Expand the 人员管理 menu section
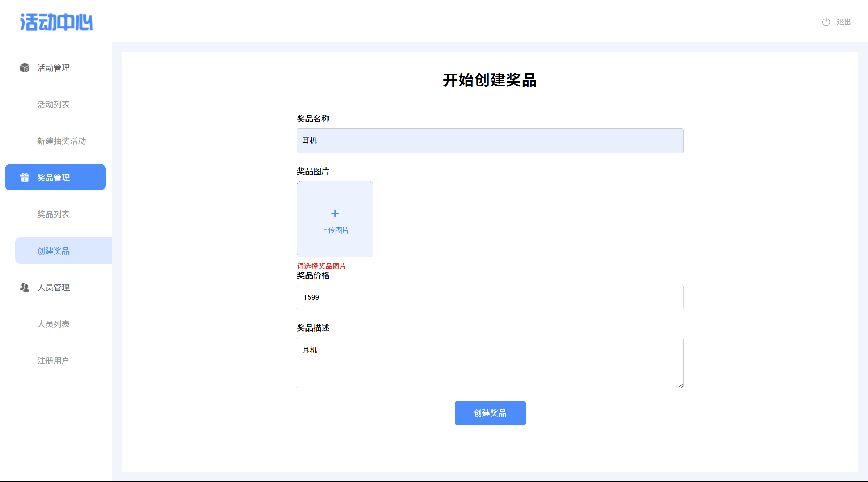Image resolution: width=868 pixels, height=482 pixels. click(x=54, y=287)
